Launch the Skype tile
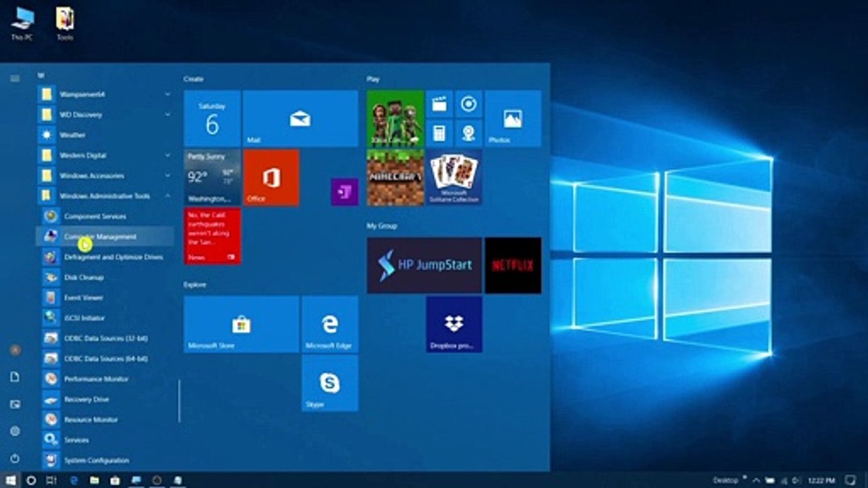Image resolution: width=868 pixels, height=488 pixels. (x=330, y=383)
